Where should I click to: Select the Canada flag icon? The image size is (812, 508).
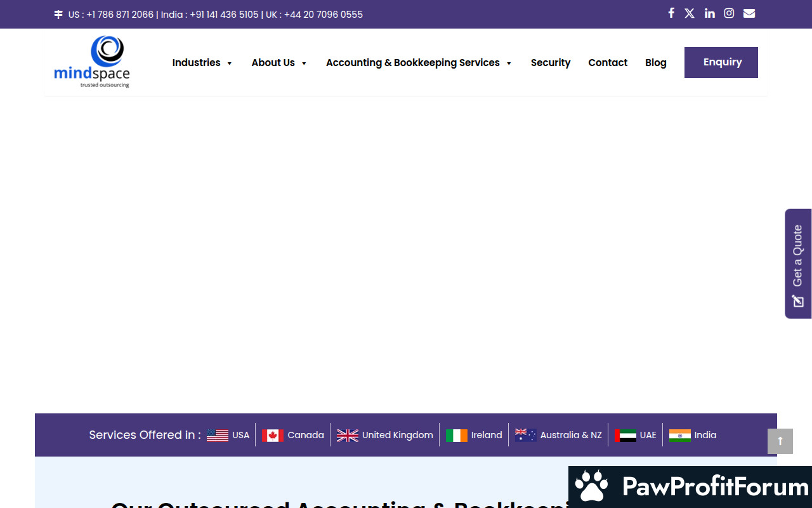[x=273, y=435]
